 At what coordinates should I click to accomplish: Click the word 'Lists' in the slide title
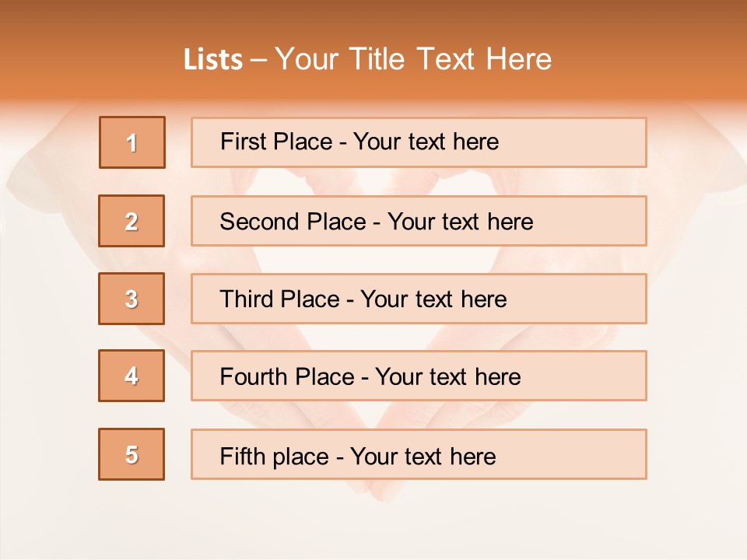coord(213,60)
